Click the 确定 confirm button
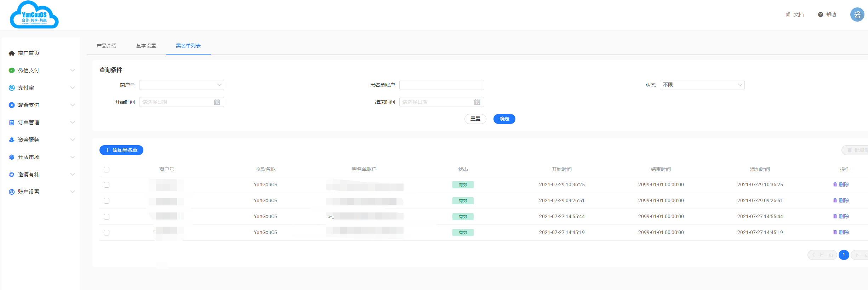This screenshot has height=290, width=868. click(x=504, y=119)
